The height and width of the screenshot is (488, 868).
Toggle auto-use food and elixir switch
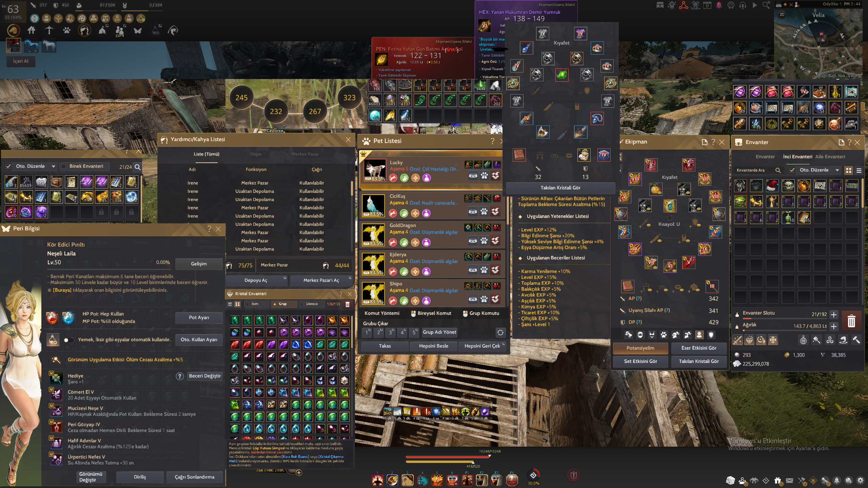[69, 340]
